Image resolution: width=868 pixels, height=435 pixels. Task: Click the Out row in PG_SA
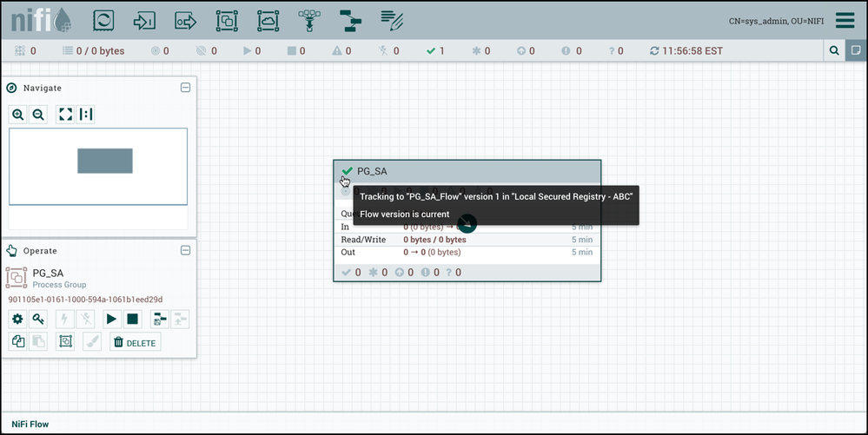click(467, 253)
